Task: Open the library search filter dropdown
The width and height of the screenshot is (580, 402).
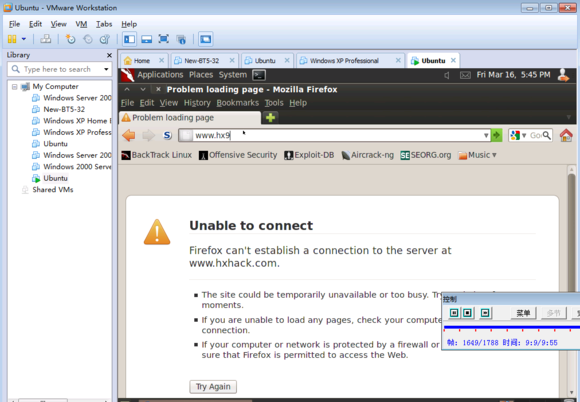Action: click(x=106, y=70)
